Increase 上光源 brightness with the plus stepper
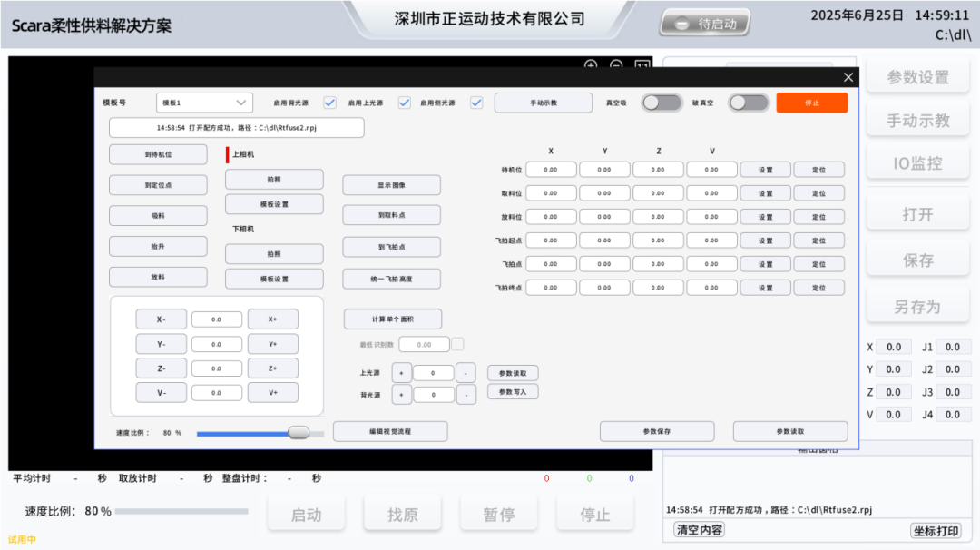Screen dimensions: 980x550 coord(401,372)
